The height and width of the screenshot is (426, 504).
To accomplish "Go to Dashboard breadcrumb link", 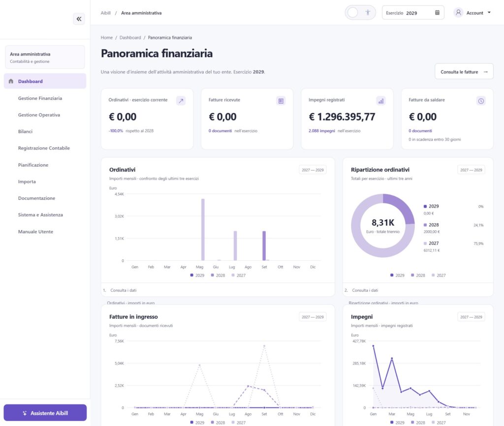I will pyautogui.click(x=130, y=37).
